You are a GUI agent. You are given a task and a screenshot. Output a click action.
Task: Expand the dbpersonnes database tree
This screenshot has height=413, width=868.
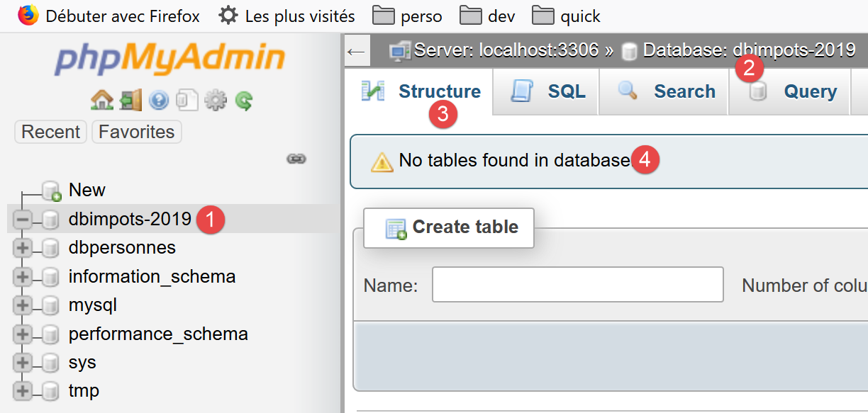pos(23,248)
